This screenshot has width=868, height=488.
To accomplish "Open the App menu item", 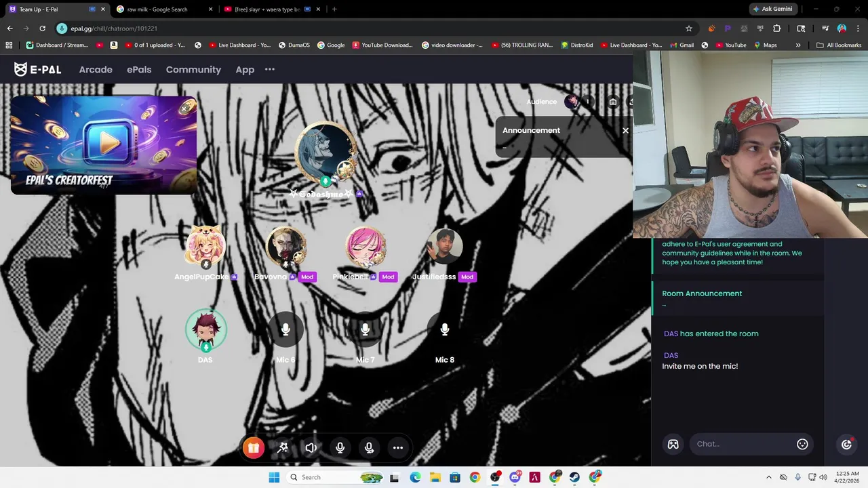I will [245, 69].
